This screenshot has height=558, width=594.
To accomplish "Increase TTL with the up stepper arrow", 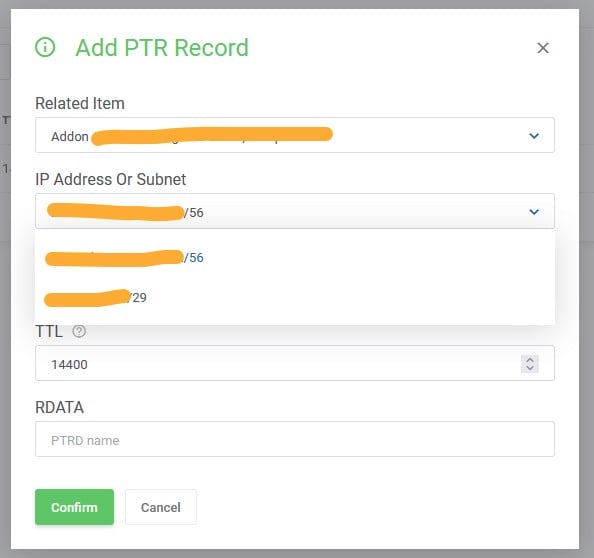I will [x=530, y=359].
